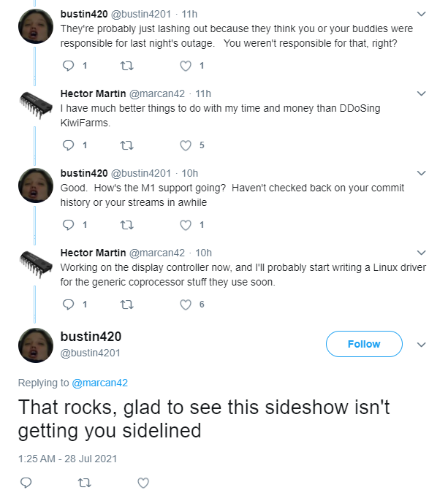Viewport: 448px width, 490px height.
Task: Like the display controller tweet
Action: [x=186, y=305]
